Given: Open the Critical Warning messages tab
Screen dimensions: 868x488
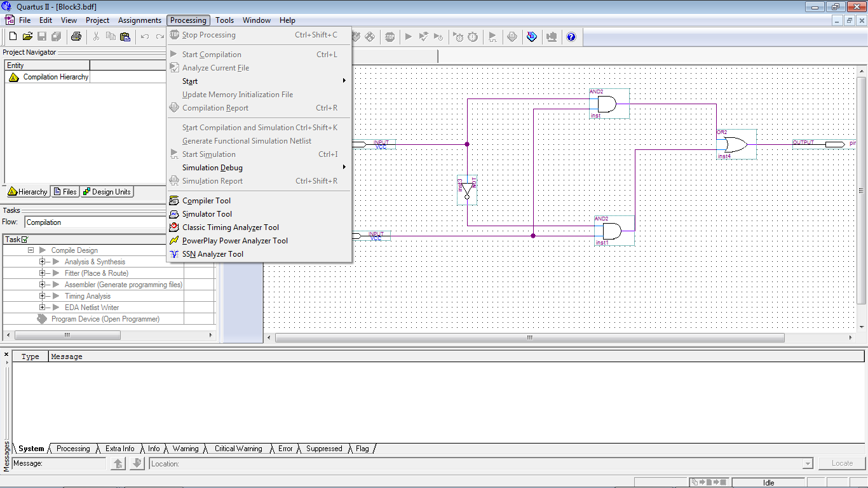Looking at the screenshot, I should 238,449.
